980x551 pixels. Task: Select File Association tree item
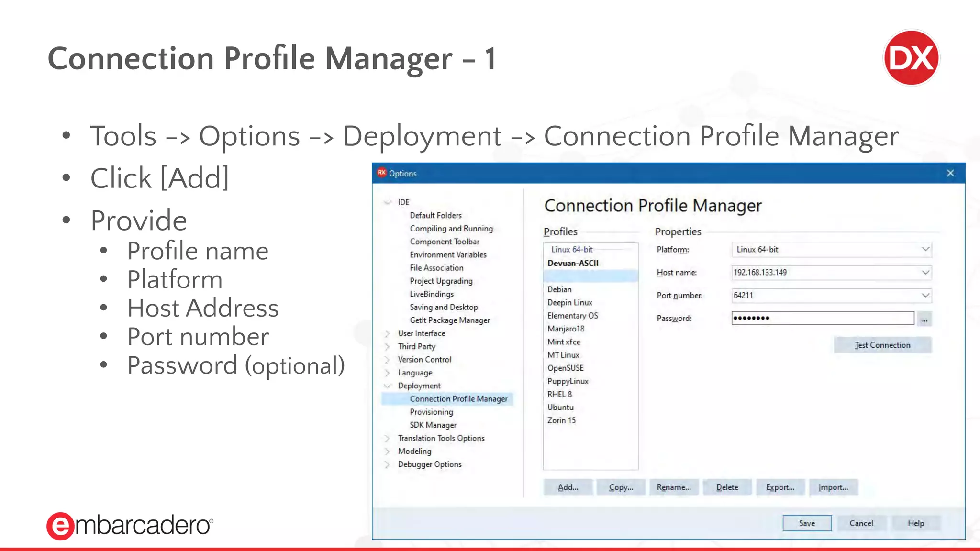[436, 268]
